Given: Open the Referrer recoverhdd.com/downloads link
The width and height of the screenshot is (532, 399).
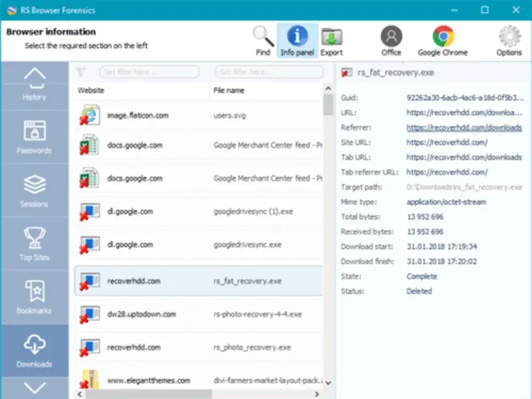Looking at the screenshot, I should point(464,128).
